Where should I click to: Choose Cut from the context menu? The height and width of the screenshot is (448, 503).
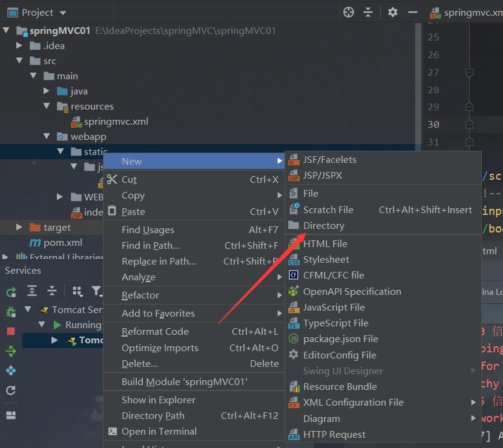coord(194,179)
